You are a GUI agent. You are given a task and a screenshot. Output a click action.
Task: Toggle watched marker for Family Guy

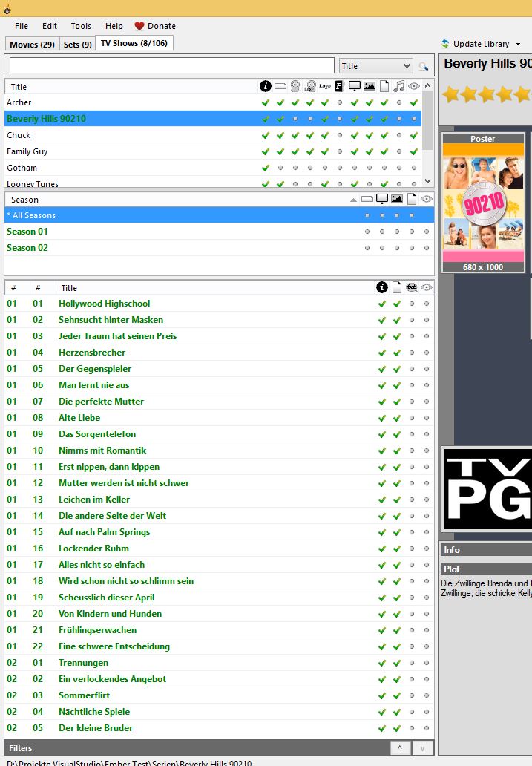pyautogui.click(x=414, y=151)
